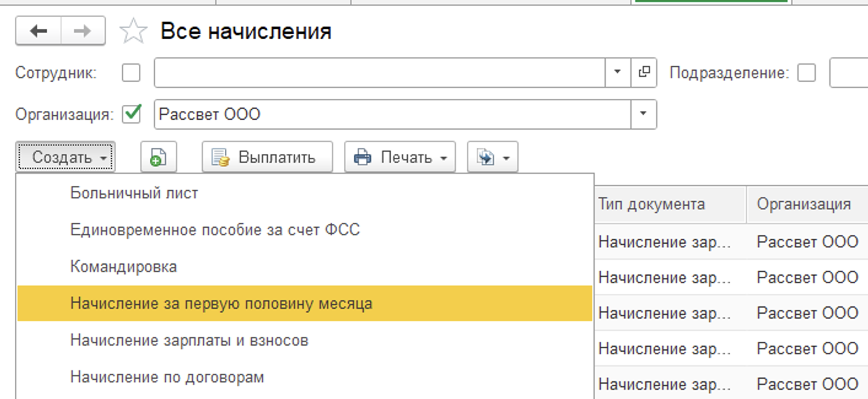
Task: Open selection form icon beside Сотрудник field
Action: pos(644,73)
